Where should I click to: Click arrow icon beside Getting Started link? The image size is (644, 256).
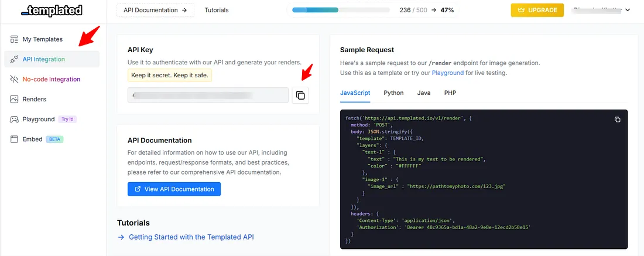coord(121,237)
